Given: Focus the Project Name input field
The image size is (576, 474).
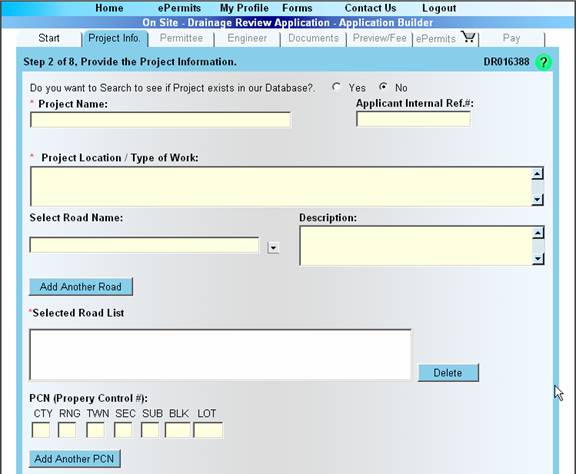Looking at the screenshot, I should point(161,120).
